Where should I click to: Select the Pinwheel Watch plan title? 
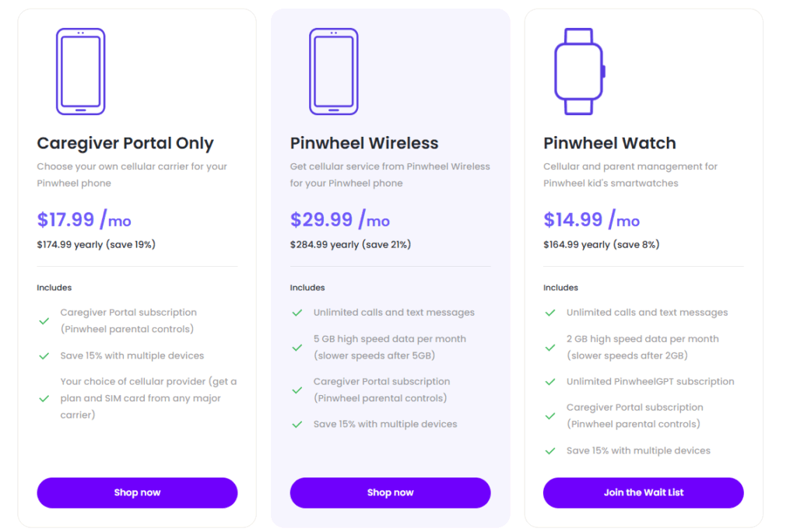(x=609, y=143)
